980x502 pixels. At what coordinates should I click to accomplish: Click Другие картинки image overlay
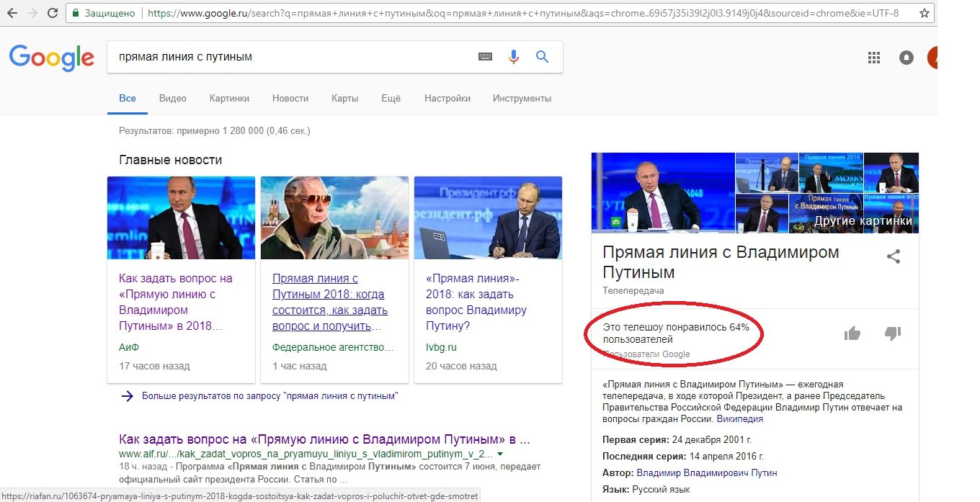(x=863, y=221)
